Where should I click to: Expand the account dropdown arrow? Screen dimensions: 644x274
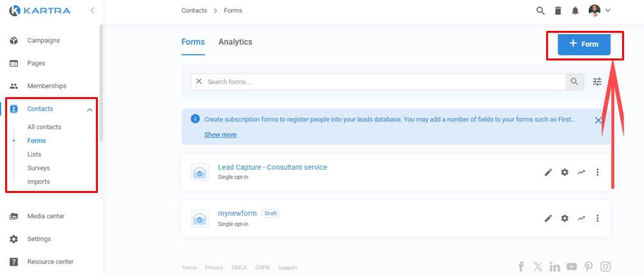coord(608,11)
